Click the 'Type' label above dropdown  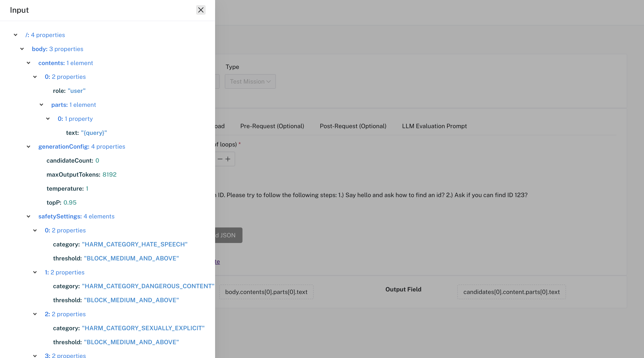tap(232, 67)
